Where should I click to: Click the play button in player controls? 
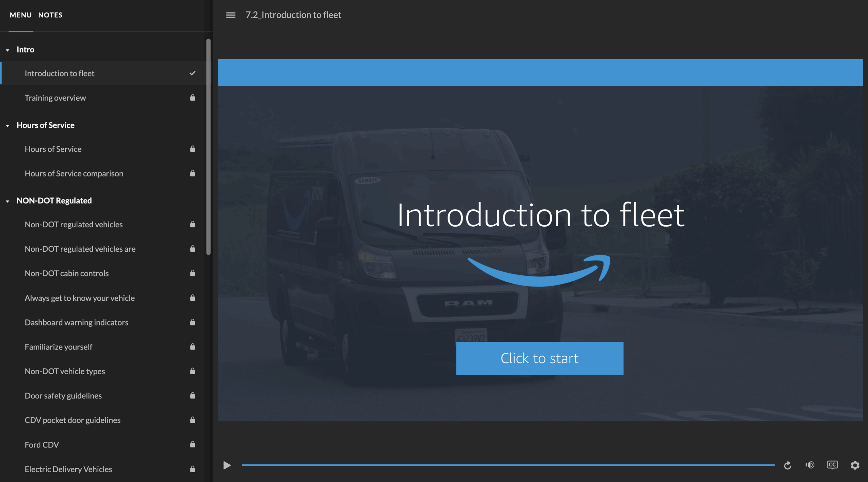point(227,465)
